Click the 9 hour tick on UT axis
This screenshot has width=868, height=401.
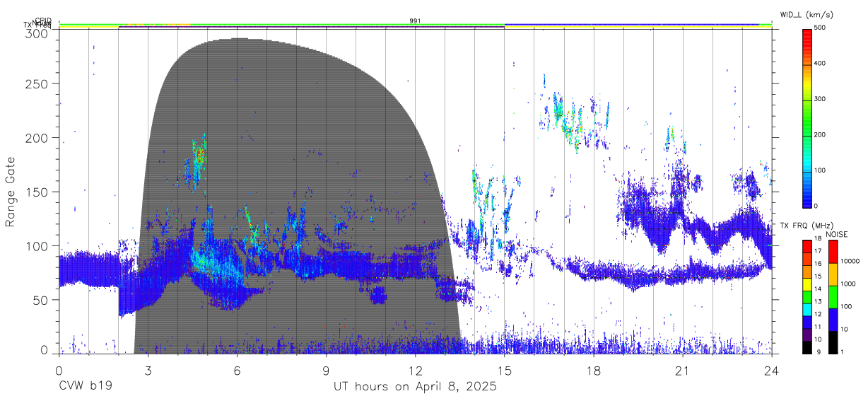coord(326,370)
